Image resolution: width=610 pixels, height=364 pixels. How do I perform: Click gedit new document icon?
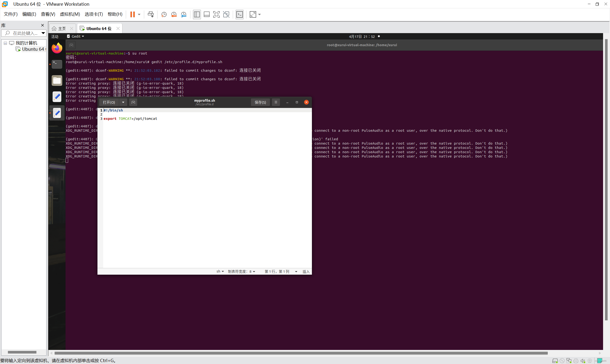pos(133,102)
